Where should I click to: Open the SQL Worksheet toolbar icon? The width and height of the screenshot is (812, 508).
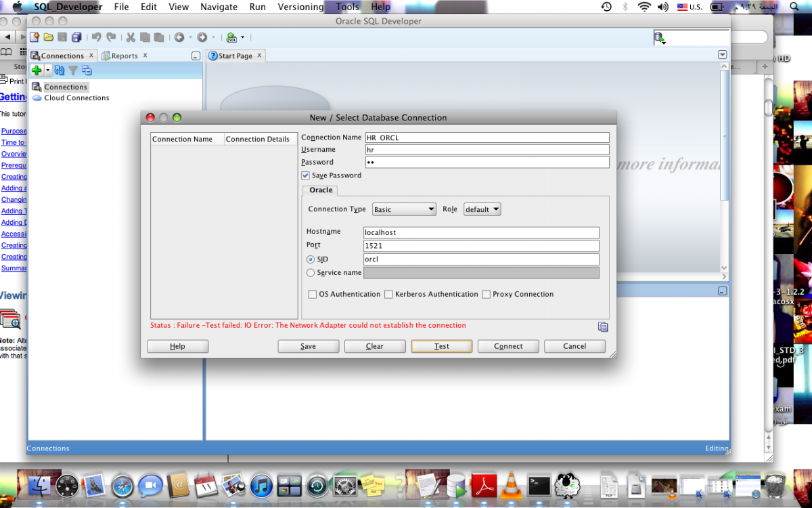click(231, 37)
